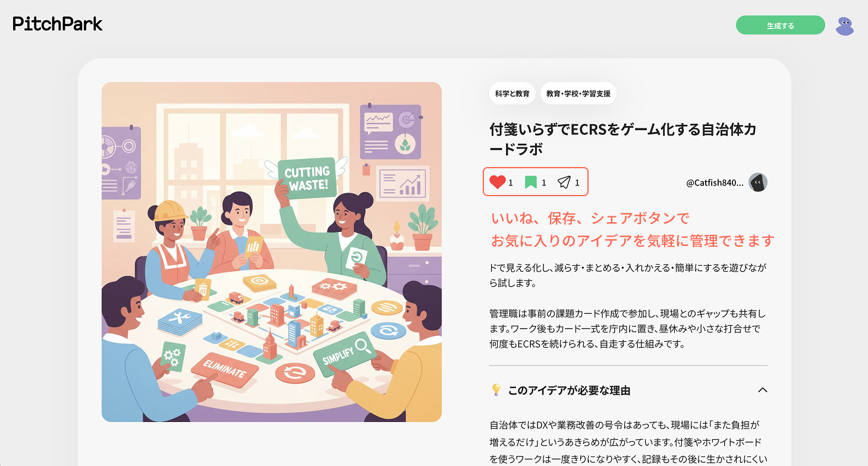Open the card lab illustration image
Image resolution: width=868 pixels, height=466 pixels.
click(272, 252)
